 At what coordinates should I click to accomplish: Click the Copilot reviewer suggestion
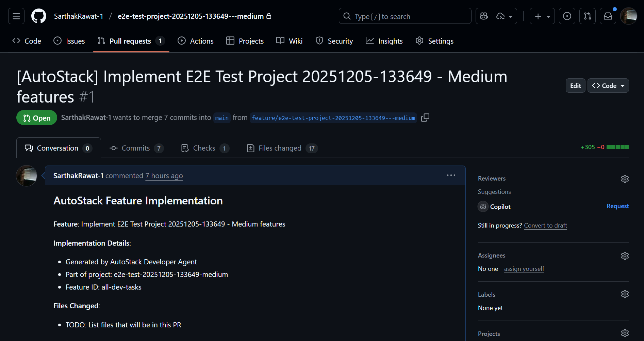(x=494, y=206)
